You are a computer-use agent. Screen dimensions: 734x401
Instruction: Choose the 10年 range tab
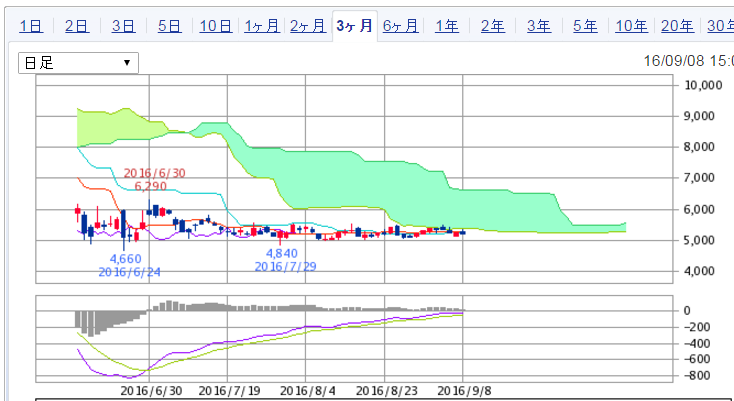point(631,27)
